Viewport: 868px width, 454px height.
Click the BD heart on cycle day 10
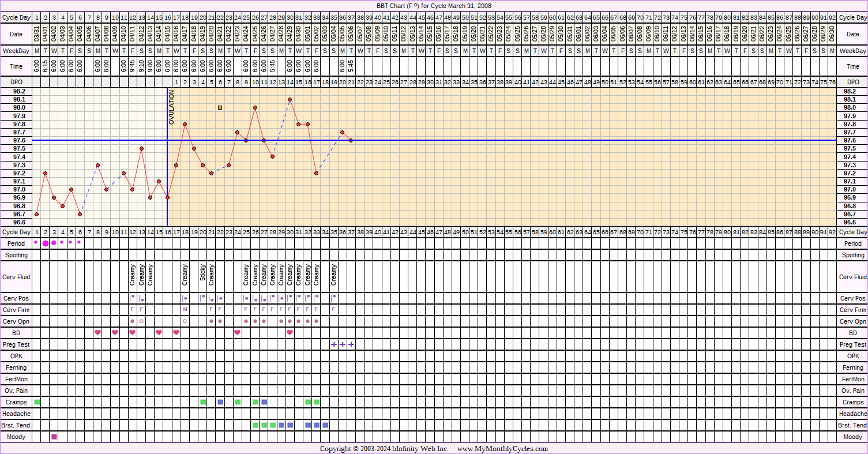[x=115, y=332]
